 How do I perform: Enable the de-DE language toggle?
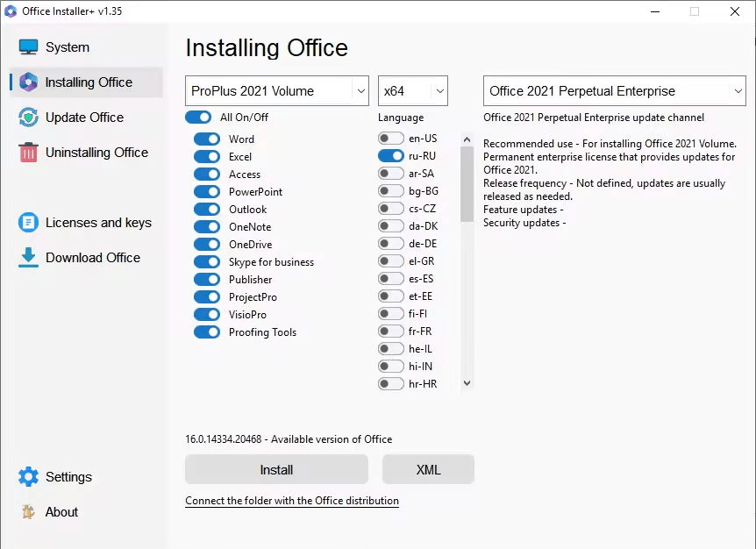(x=391, y=244)
